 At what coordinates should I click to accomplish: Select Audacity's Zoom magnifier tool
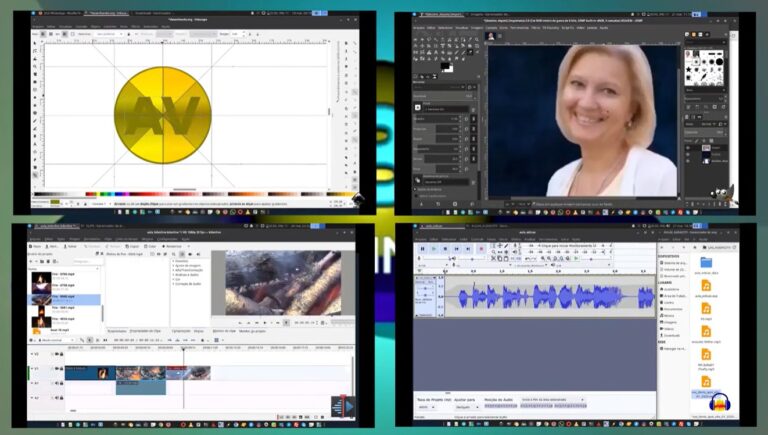(x=493, y=251)
